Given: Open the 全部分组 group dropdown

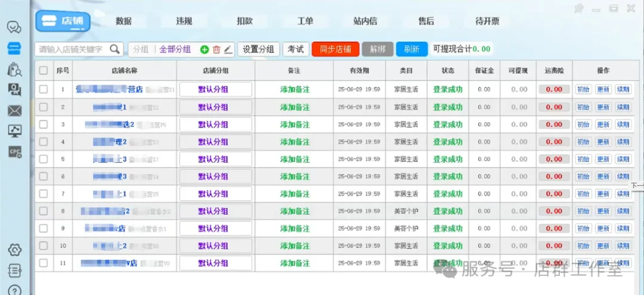Looking at the screenshot, I should tap(175, 49).
